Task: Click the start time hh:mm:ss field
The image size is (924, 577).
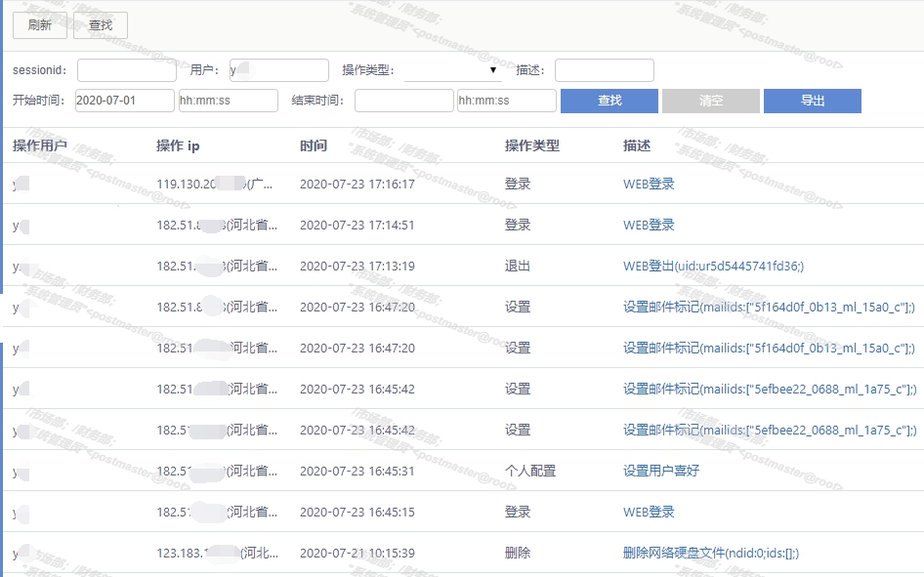Action: (x=229, y=101)
